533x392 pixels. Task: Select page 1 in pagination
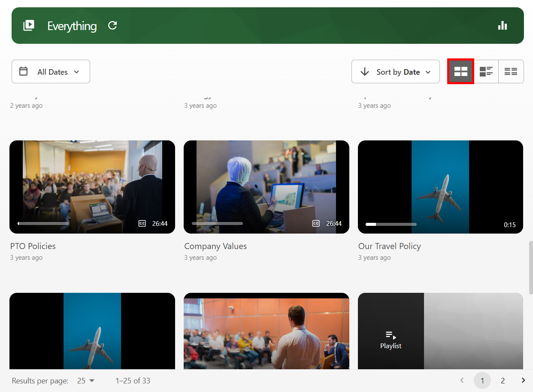(482, 381)
